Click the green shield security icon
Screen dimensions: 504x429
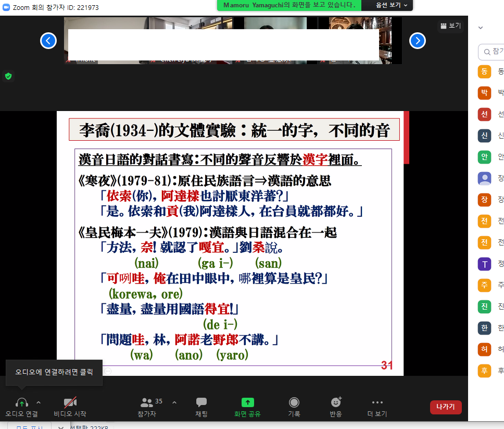pos(8,76)
